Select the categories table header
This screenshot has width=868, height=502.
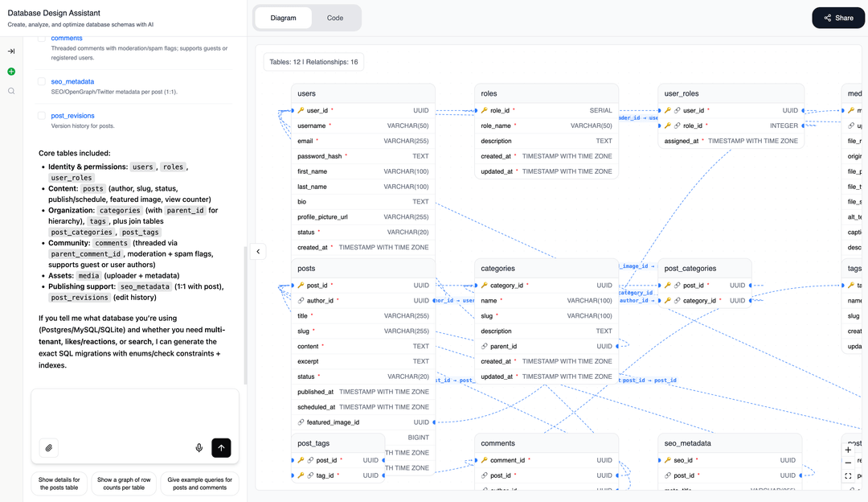[547, 268]
